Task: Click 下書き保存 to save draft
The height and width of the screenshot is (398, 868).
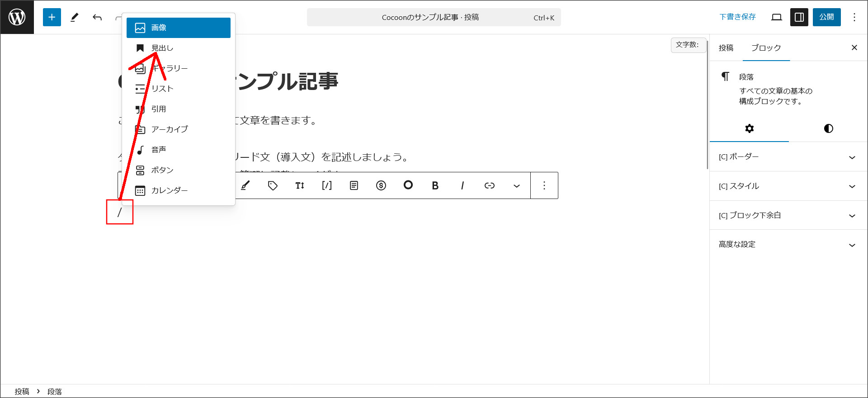Action: (x=738, y=17)
